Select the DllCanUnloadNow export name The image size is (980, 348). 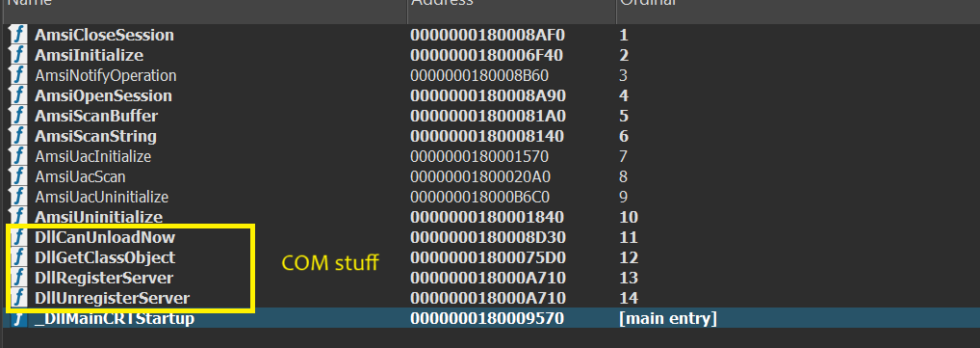coord(105,237)
